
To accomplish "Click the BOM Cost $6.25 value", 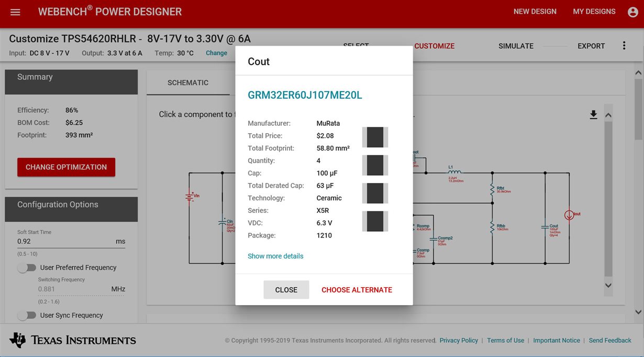I will coord(74,123).
